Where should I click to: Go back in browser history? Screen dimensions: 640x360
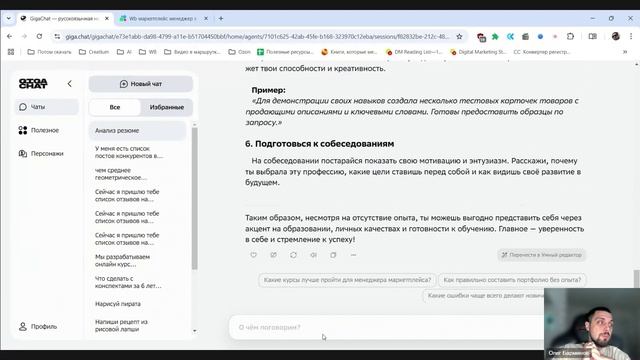[9, 36]
